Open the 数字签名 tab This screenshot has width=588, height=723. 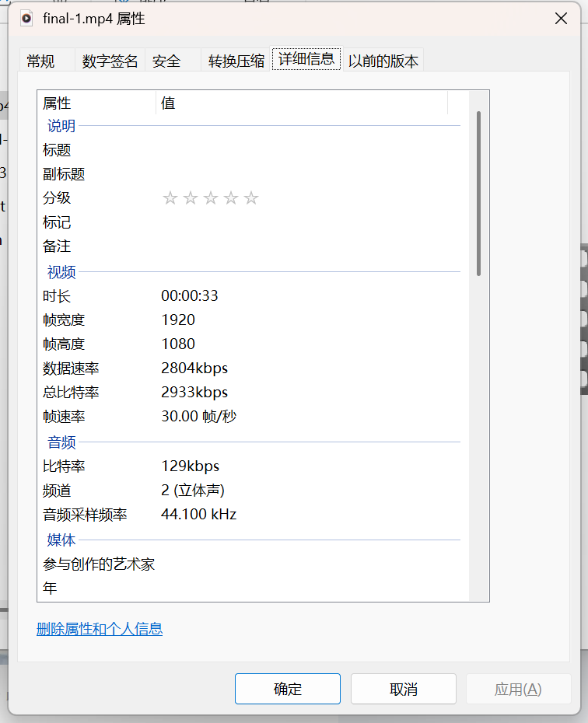click(110, 61)
